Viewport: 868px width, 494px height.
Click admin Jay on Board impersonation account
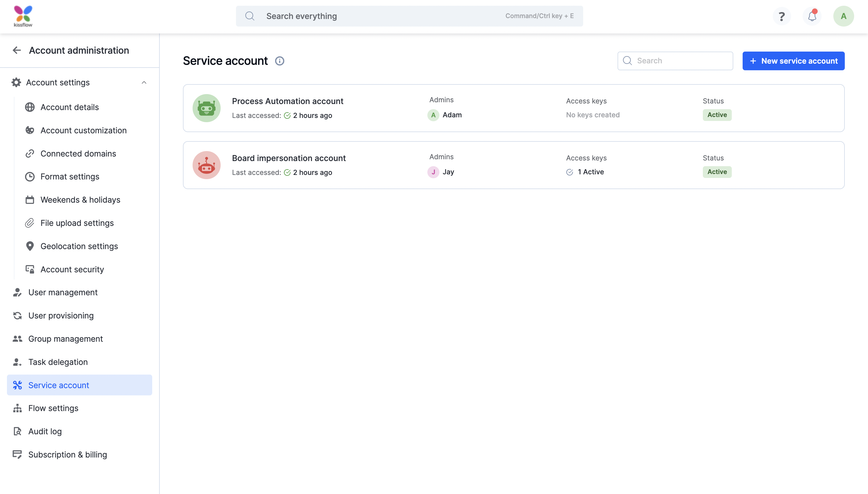click(x=448, y=172)
